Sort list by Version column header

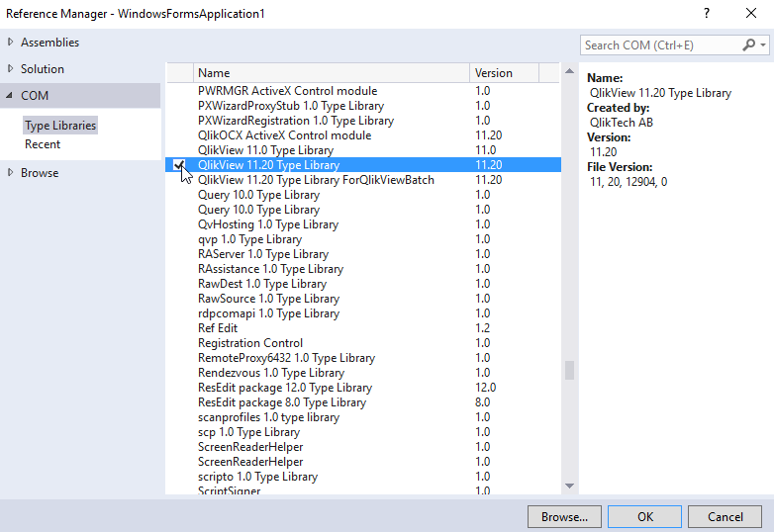[504, 73]
